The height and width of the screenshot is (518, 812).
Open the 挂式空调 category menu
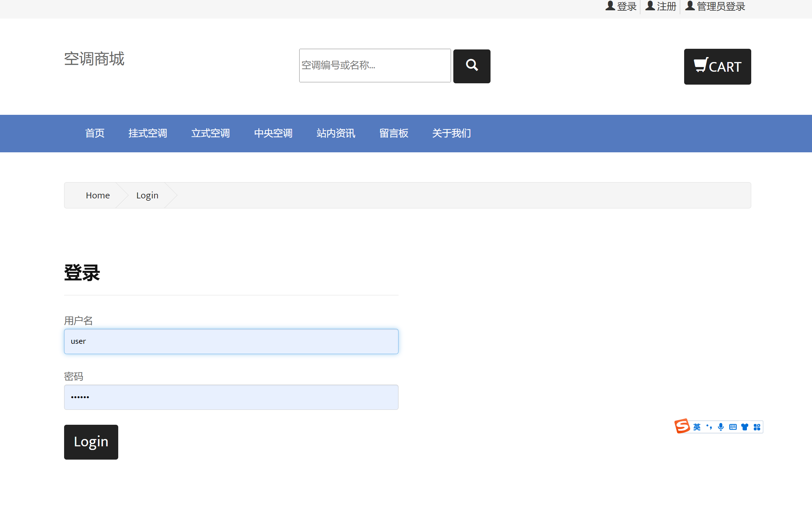point(148,133)
